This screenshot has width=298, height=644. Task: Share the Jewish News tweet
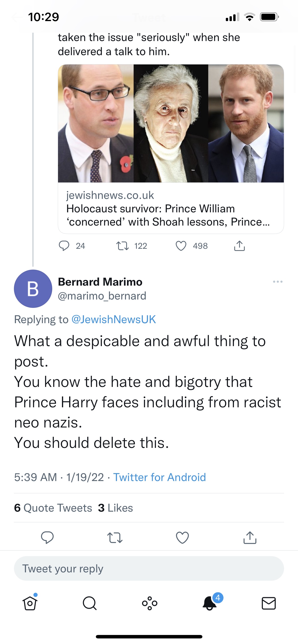pyautogui.click(x=240, y=246)
